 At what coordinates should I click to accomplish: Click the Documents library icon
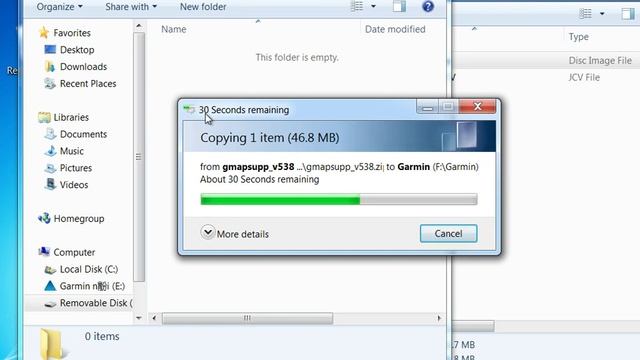point(50,134)
